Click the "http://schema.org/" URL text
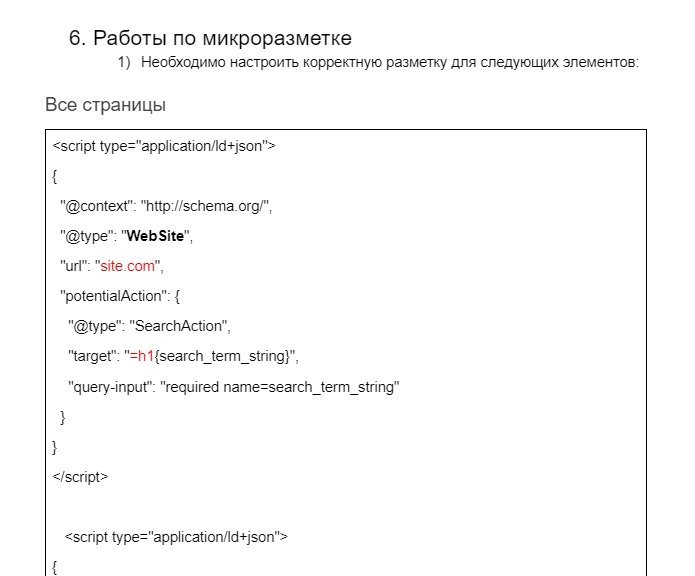Screen dimensions: 695x576 tap(206, 207)
